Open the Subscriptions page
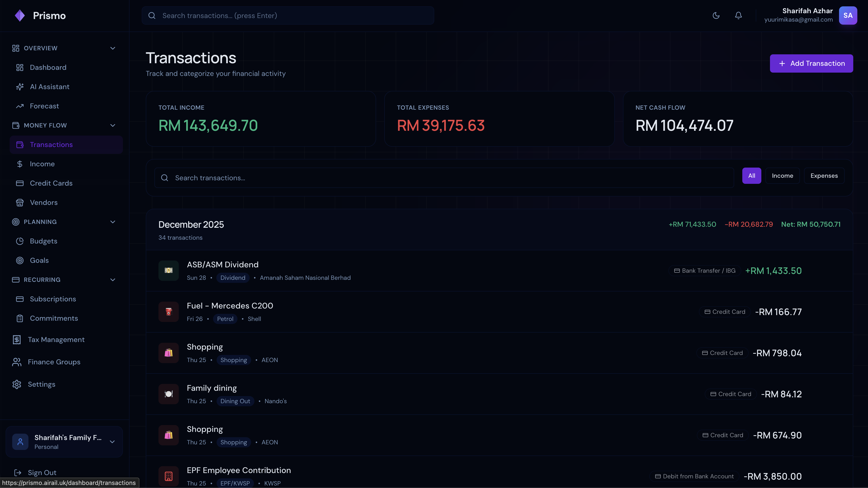This screenshot has width=868, height=488. 53,299
